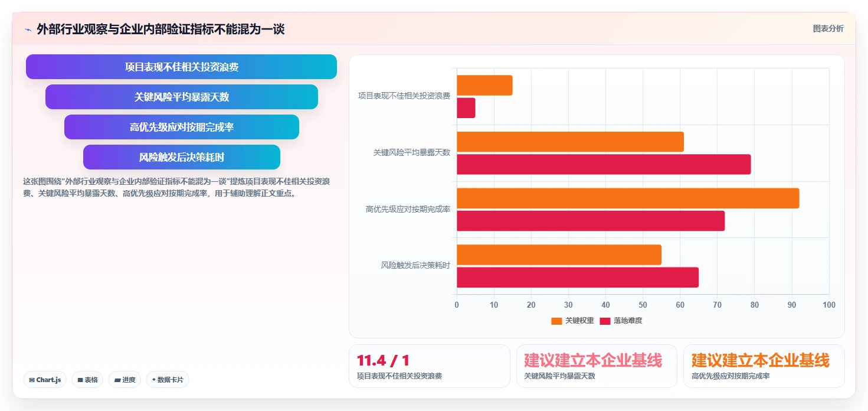Click orange bar for 关键风险平均暴露天数
The height and width of the screenshot is (411, 868).
click(570, 142)
